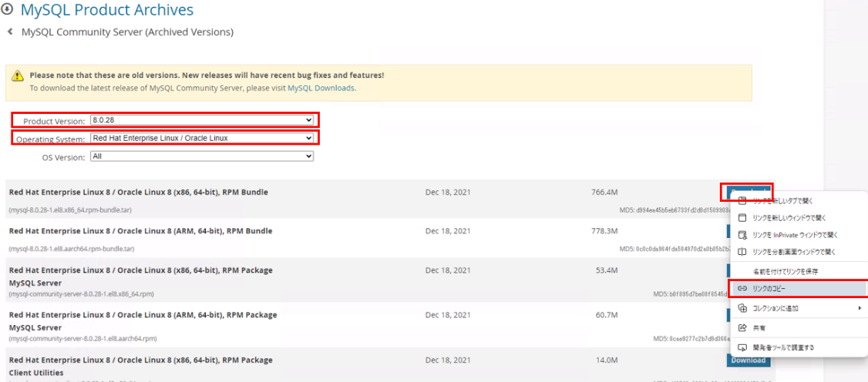Click the back chevron beside MySQL Community Server
The width and height of the screenshot is (868, 382).
(10, 32)
